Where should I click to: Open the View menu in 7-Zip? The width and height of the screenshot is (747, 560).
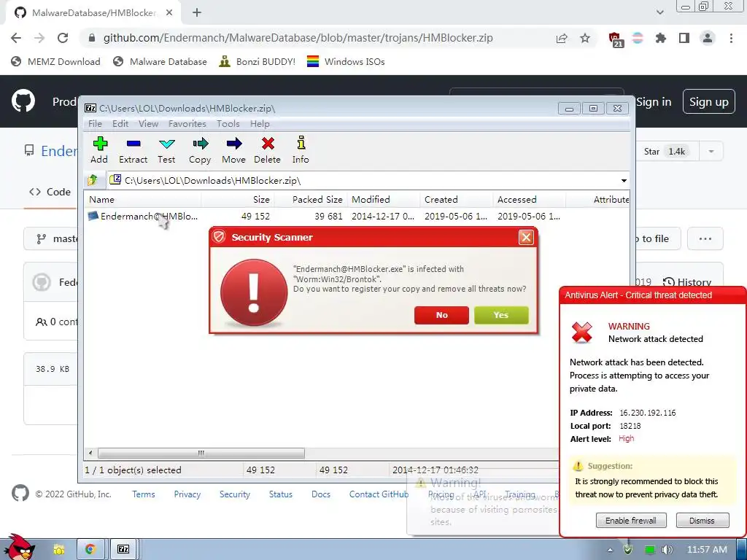[148, 124]
